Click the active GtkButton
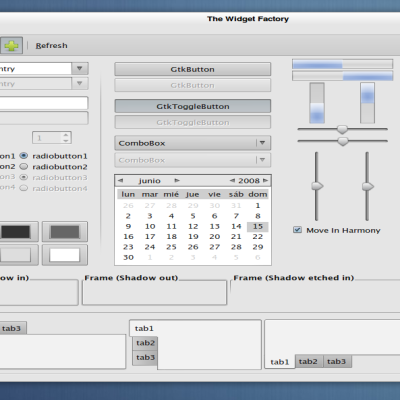Image resolution: width=400 pixels, height=400 pixels. tap(193, 69)
